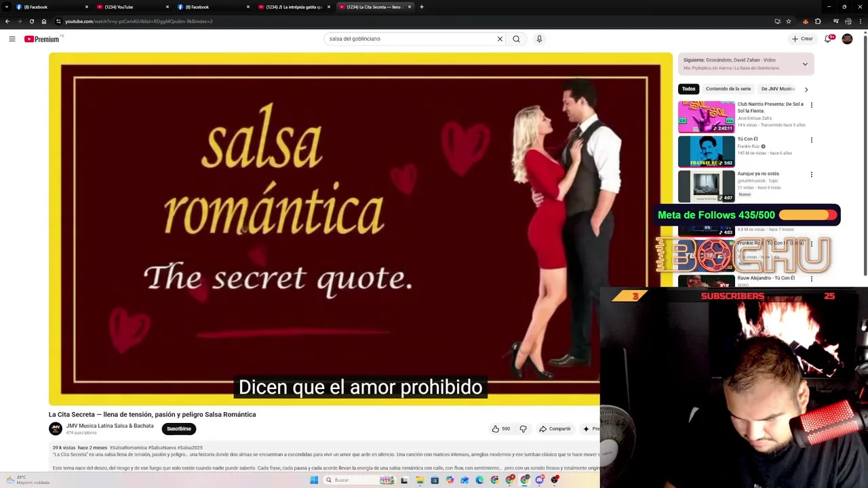
Task: Open options for Aunque ya no estés
Action: (811, 174)
